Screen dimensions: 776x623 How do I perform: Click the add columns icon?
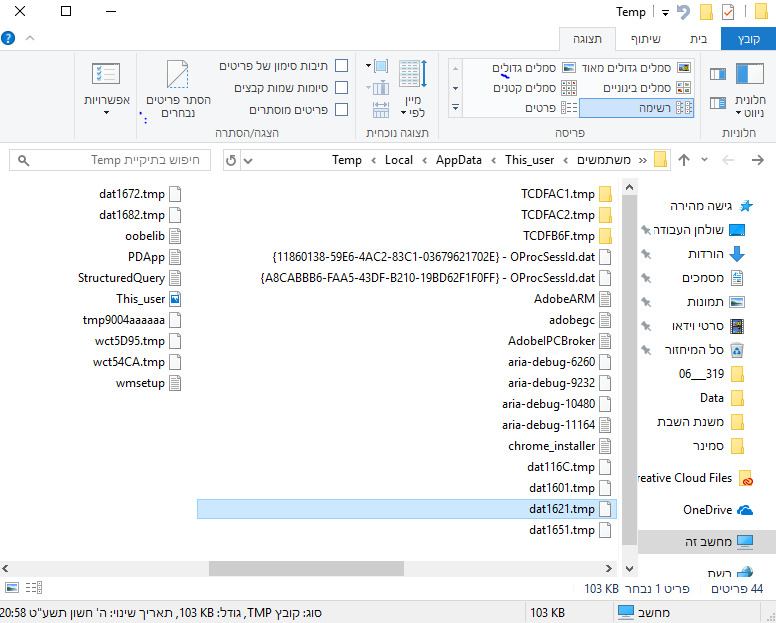pos(377,88)
